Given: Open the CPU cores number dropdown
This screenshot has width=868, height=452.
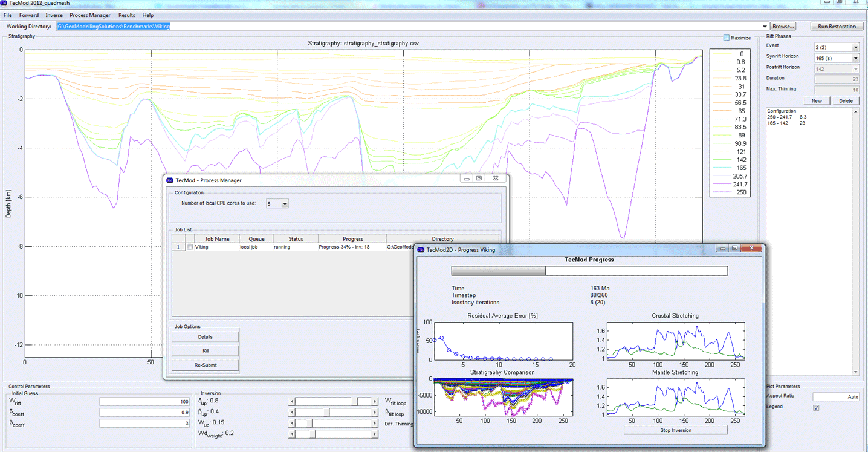Looking at the screenshot, I should 285,204.
